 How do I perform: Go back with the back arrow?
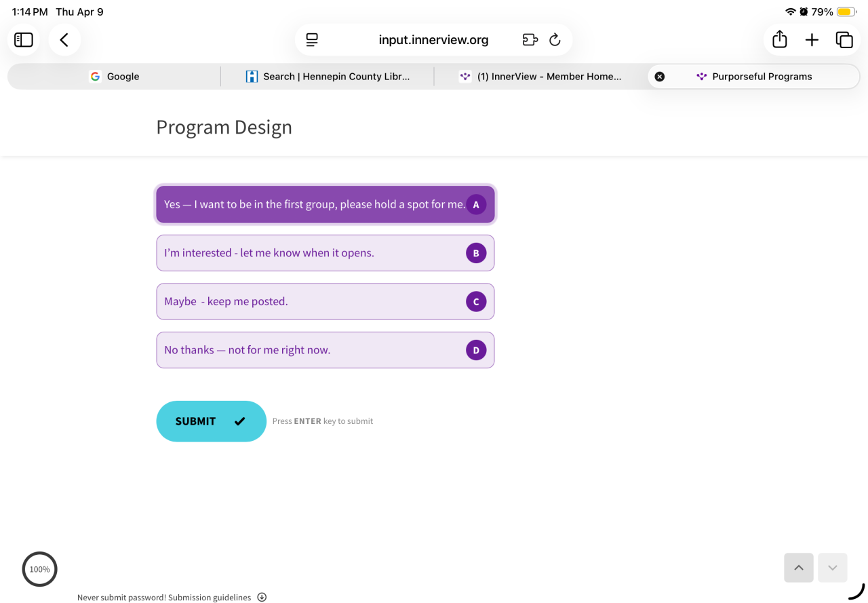(64, 40)
